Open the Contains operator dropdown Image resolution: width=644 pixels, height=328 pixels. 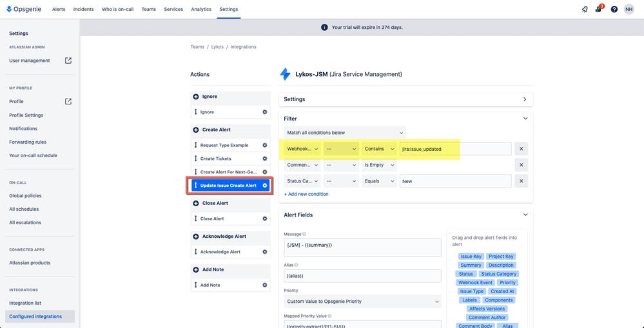click(x=379, y=149)
